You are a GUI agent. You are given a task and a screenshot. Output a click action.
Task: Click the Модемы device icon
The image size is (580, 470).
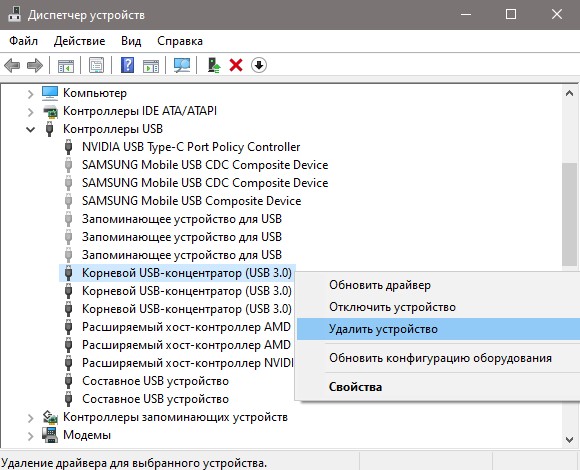tap(50, 435)
